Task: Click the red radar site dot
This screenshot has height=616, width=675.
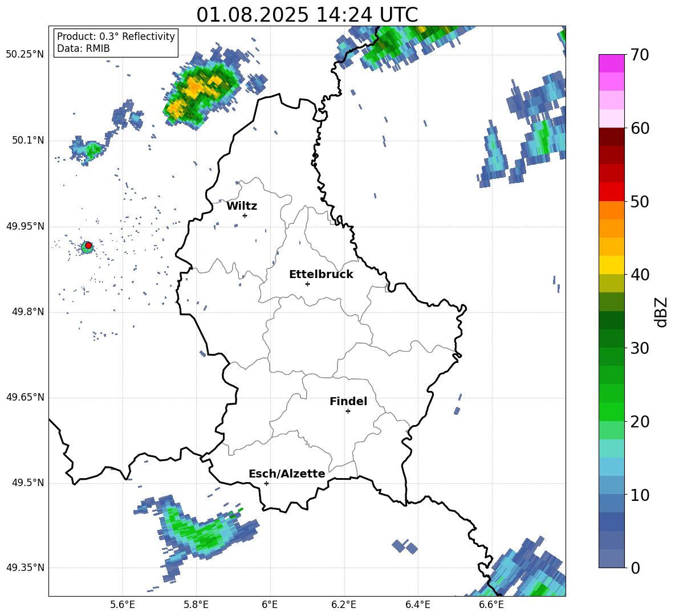Action: coord(88,246)
